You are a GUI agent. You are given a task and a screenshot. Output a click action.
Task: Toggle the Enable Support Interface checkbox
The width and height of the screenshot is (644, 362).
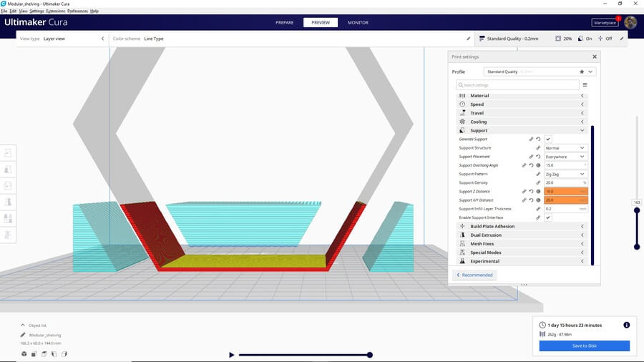(548, 217)
